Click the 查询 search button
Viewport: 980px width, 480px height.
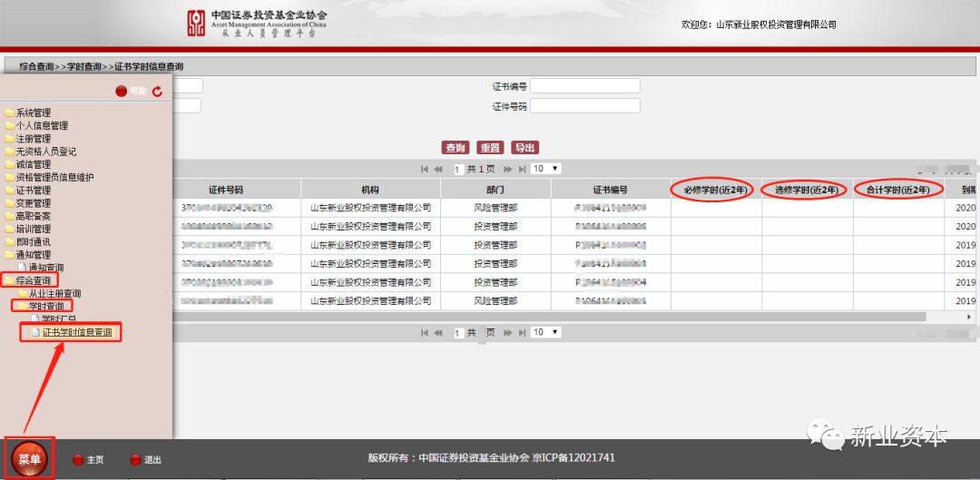coord(455,148)
